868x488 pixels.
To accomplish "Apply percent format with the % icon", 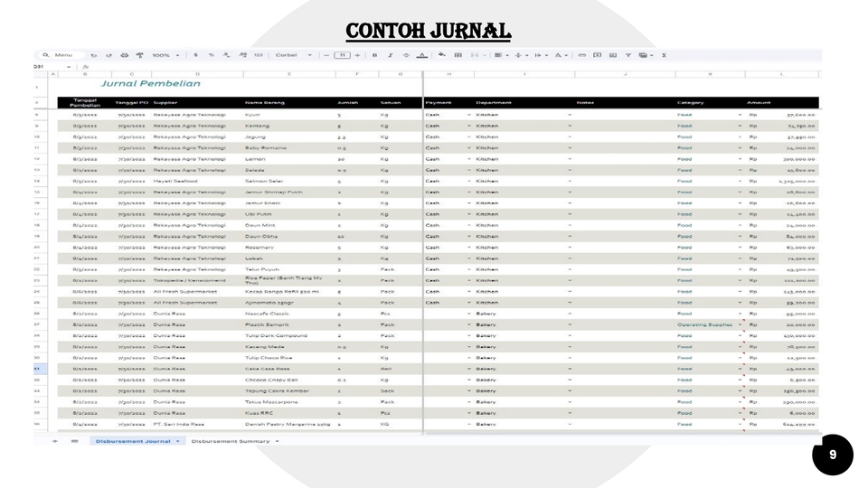I will (211, 55).
